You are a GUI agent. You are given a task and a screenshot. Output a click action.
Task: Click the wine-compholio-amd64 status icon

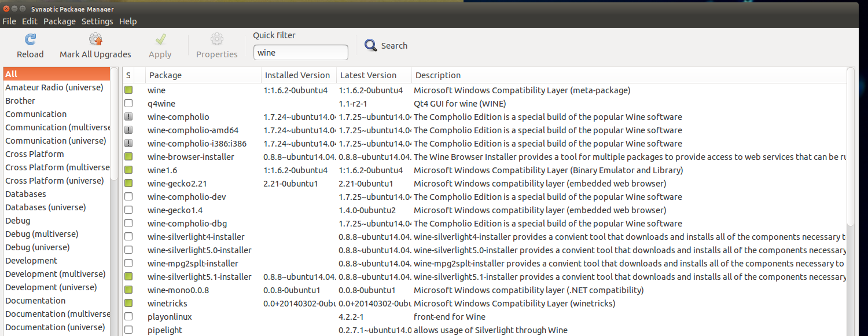click(x=128, y=130)
